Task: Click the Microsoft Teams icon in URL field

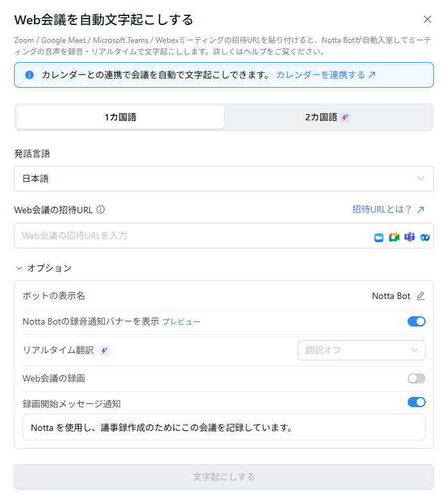Action: click(x=410, y=238)
